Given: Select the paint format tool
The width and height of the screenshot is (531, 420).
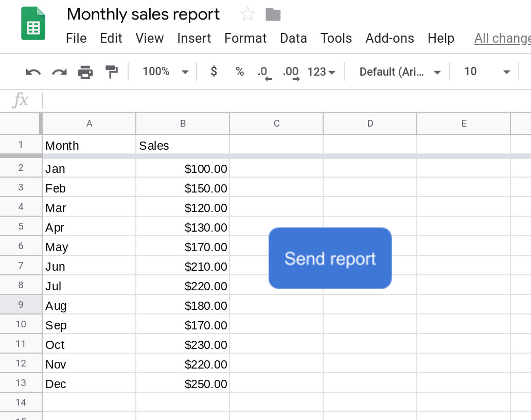Looking at the screenshot, I should point(112,72).
